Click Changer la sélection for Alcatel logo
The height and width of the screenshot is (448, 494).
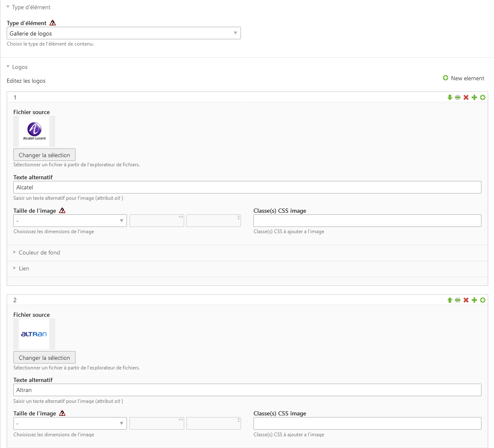pos(44,155)
